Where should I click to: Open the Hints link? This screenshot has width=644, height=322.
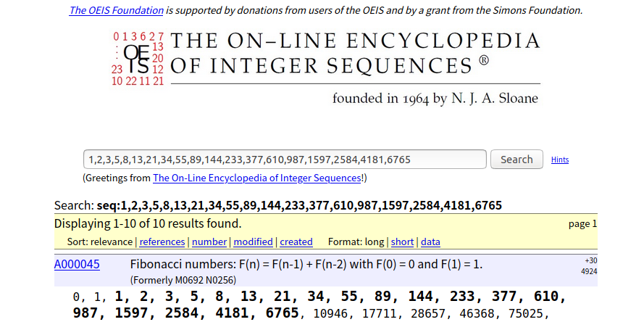[560, 160]
